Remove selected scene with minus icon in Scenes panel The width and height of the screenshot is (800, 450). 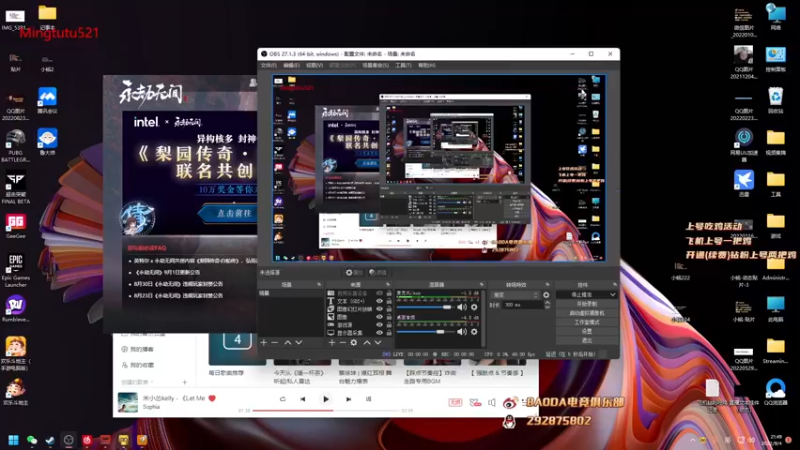(275, 342)
